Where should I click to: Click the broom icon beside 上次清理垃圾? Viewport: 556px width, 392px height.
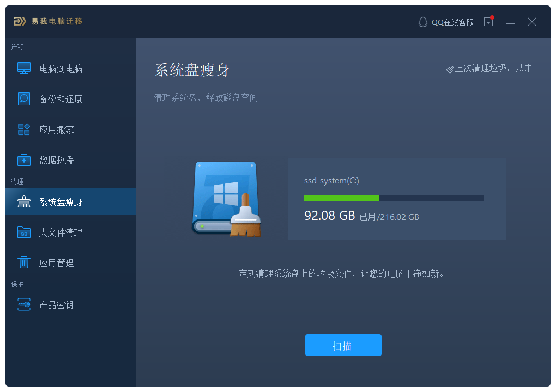pos(450,69)
